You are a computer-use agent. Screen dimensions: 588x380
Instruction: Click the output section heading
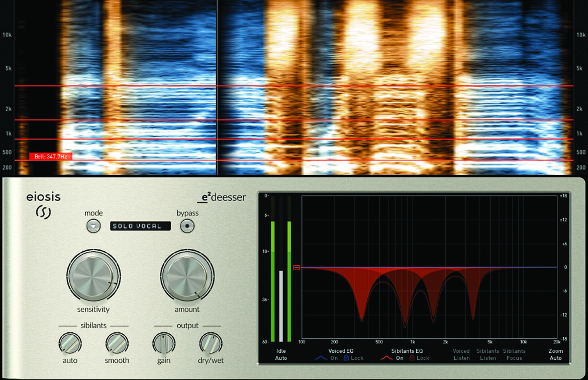187,325
